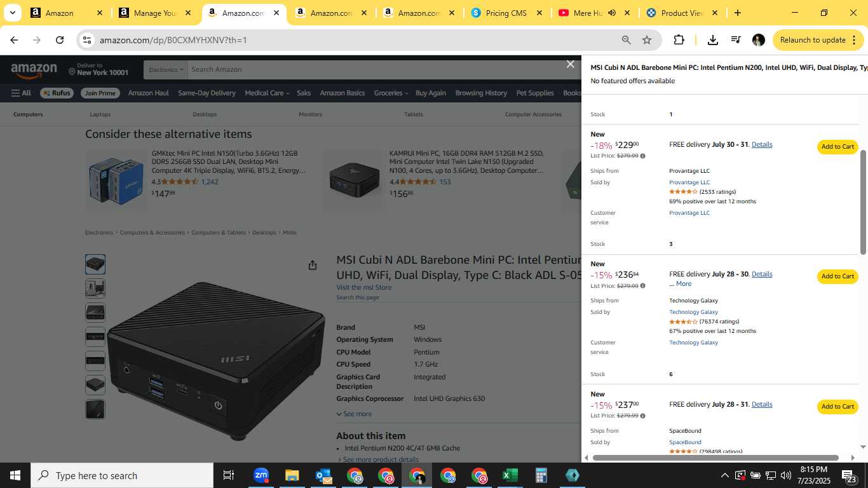Open notifications center icon
868x488 pixels.
coord(850,475)
